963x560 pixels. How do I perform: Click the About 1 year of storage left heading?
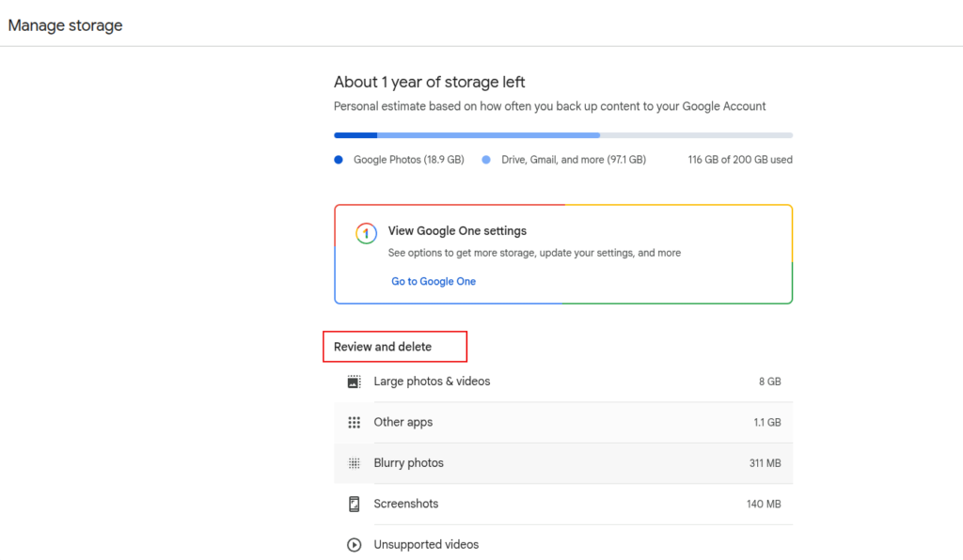pos(429,82)
